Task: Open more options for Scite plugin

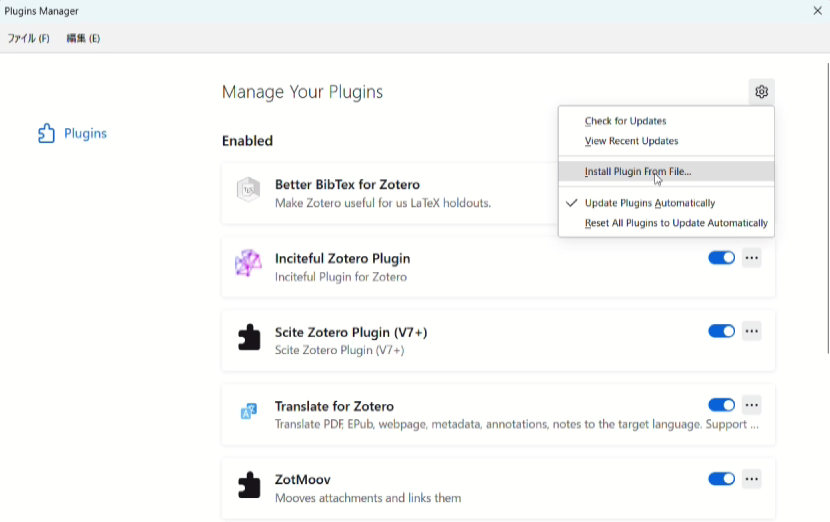Action: (752, 331)
